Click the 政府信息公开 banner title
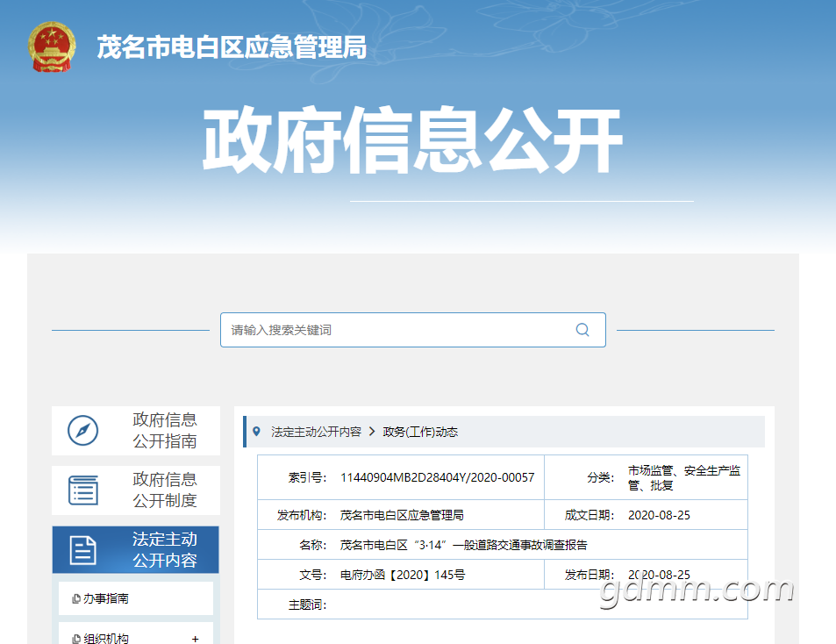Viewport: 836px width, 644px height. (412, 140)
